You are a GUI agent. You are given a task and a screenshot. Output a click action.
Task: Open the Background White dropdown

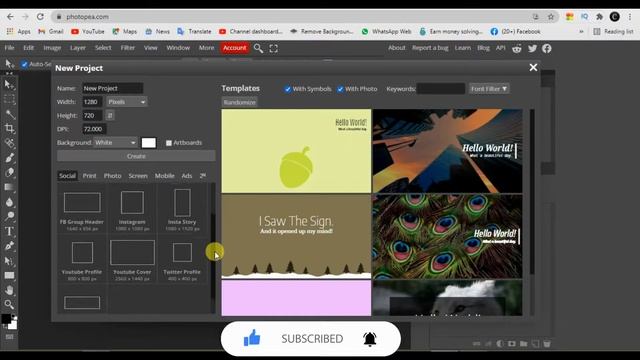[x=116, y=143]
